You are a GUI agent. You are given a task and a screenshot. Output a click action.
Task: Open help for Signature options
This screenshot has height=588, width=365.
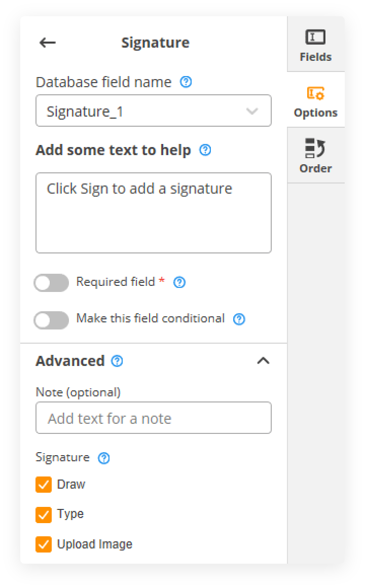point(104,458)
